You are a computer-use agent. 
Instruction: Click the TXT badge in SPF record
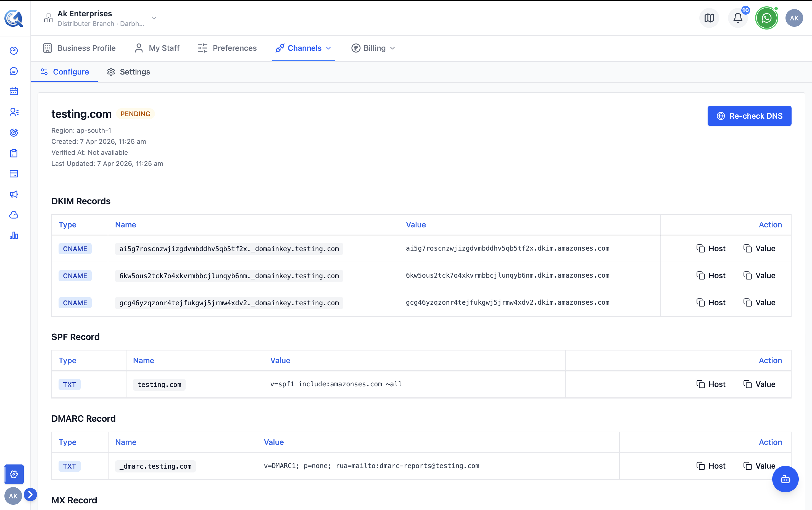70,384
